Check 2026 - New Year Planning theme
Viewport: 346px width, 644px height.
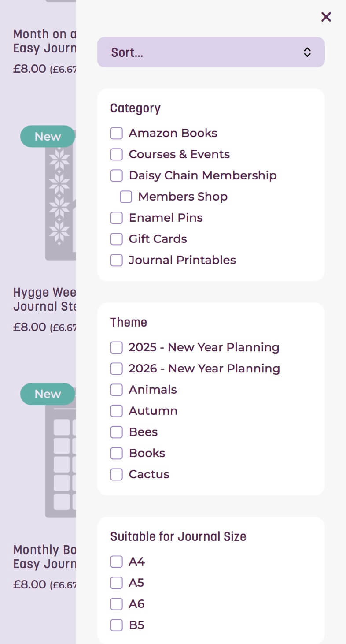pyautogui.click(x=117, y=369)
